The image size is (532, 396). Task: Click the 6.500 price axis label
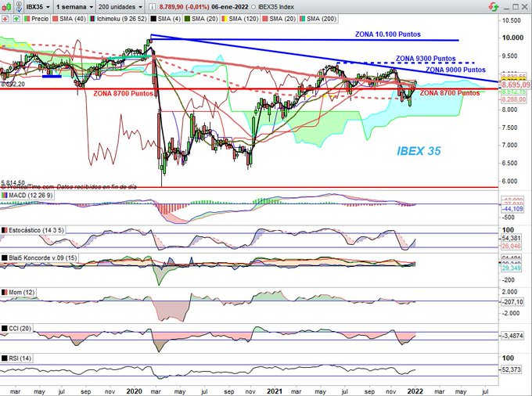[x=509, y=164]
